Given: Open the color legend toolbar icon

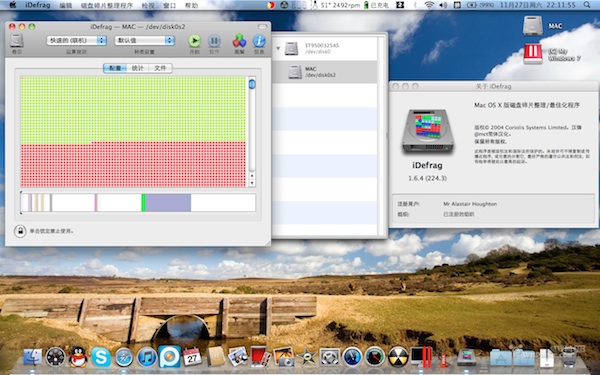Looking at the screenshot, I should coord(240,41).
